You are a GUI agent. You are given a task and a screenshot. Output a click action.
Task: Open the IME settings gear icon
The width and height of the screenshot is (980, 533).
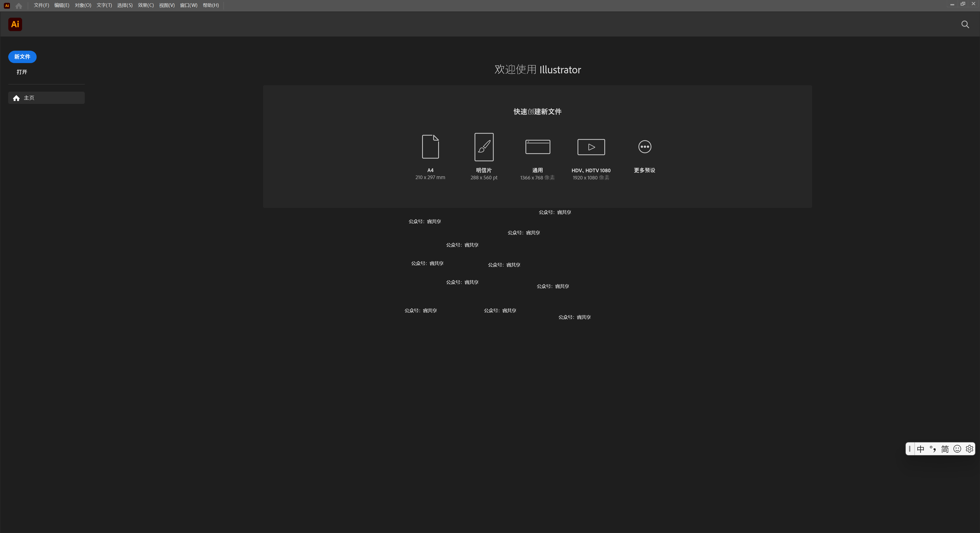pos(969,449)
